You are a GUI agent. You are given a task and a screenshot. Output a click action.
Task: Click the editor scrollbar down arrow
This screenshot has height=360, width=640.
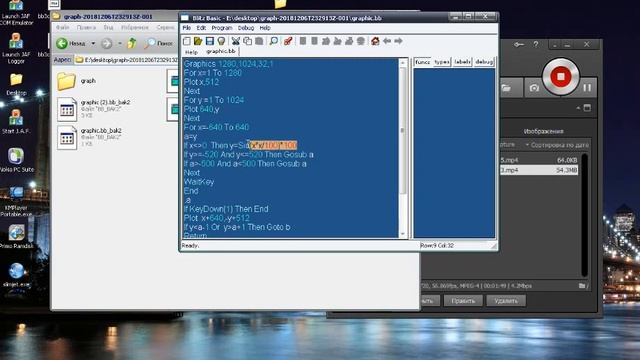(x=402, y=234)
